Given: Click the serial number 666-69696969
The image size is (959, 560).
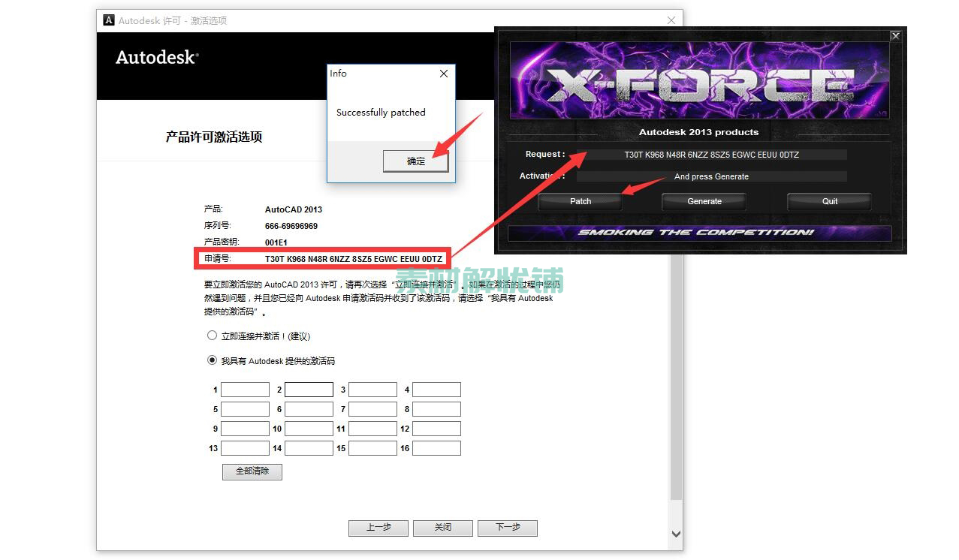Looking at the screenshot, I should [x=291, y=226].
